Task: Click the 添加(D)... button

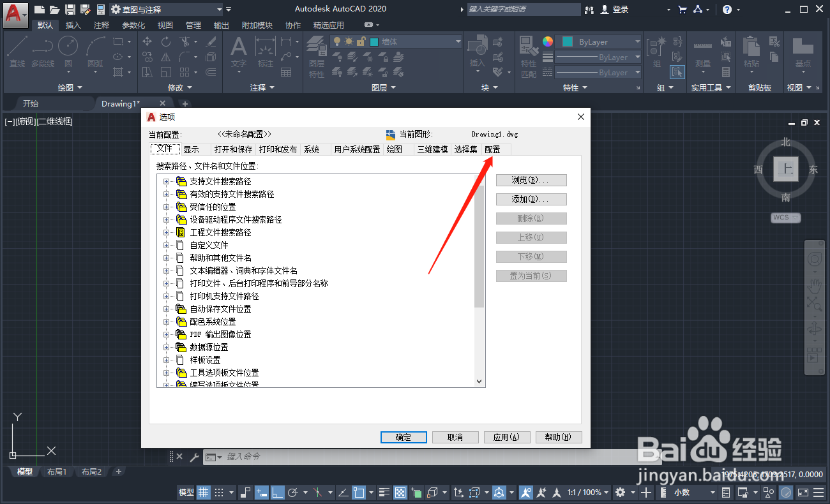Action: pyautogui.click(x=531, y=199)
